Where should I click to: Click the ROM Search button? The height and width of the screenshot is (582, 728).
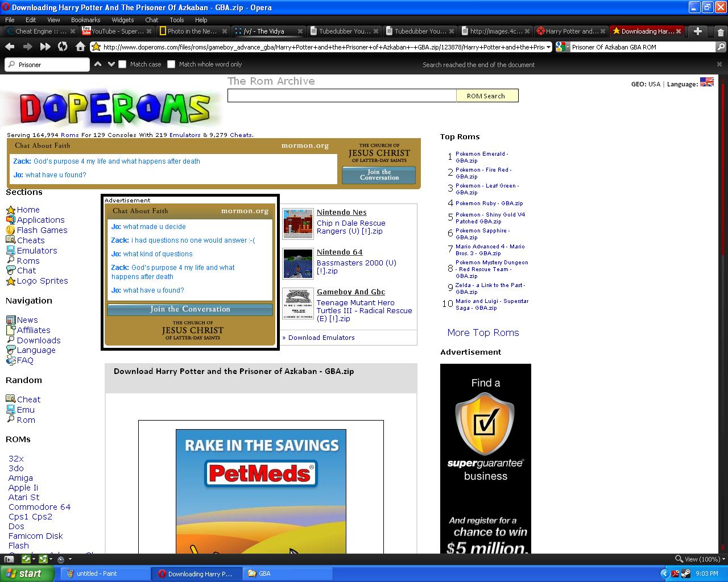click(487, 95)
